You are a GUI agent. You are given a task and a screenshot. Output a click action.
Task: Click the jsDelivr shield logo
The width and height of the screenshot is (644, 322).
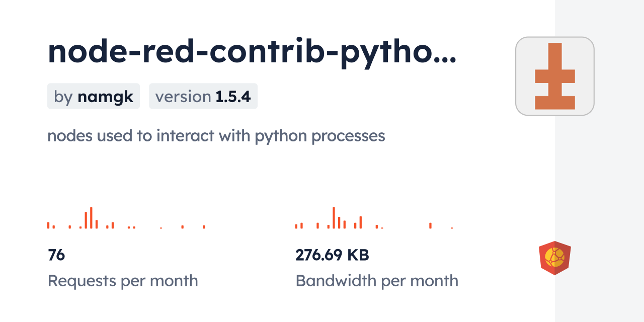[x=554, y=258]
